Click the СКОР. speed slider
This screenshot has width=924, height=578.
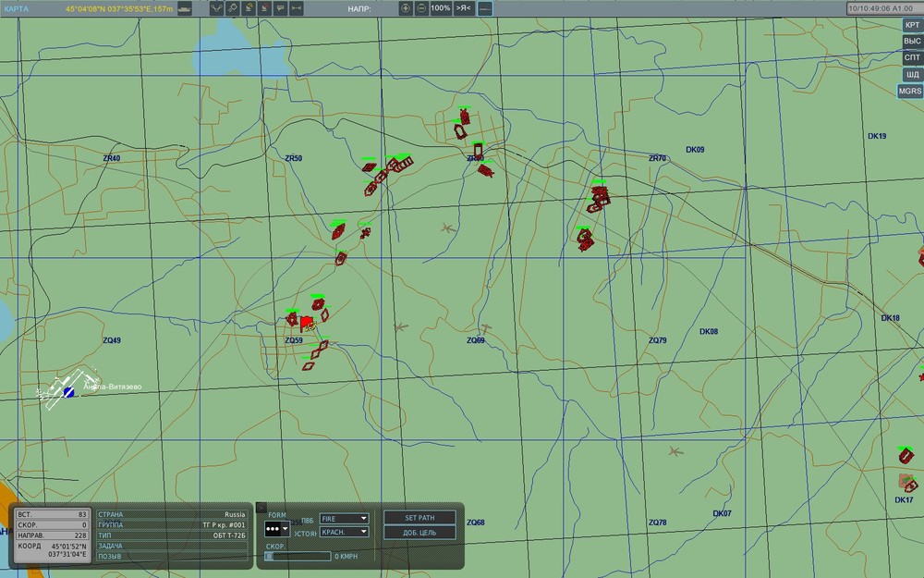(x=298, y=556)
